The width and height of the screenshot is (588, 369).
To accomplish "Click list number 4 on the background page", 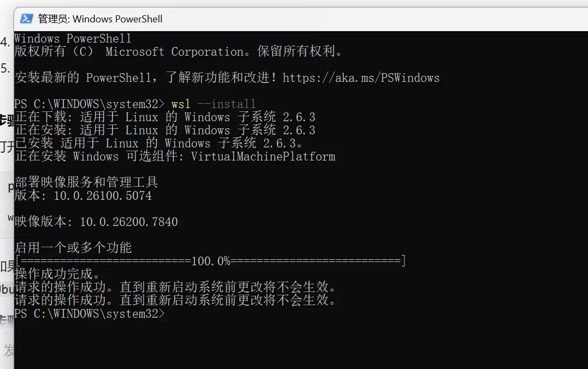I will point(5,41).
